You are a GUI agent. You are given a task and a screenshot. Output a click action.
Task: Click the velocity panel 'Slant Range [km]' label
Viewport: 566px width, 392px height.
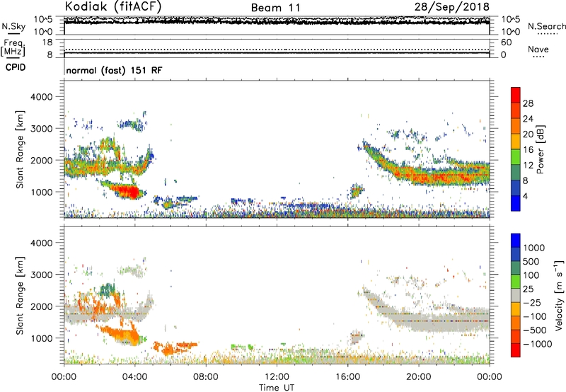click(x=20, y=296)
